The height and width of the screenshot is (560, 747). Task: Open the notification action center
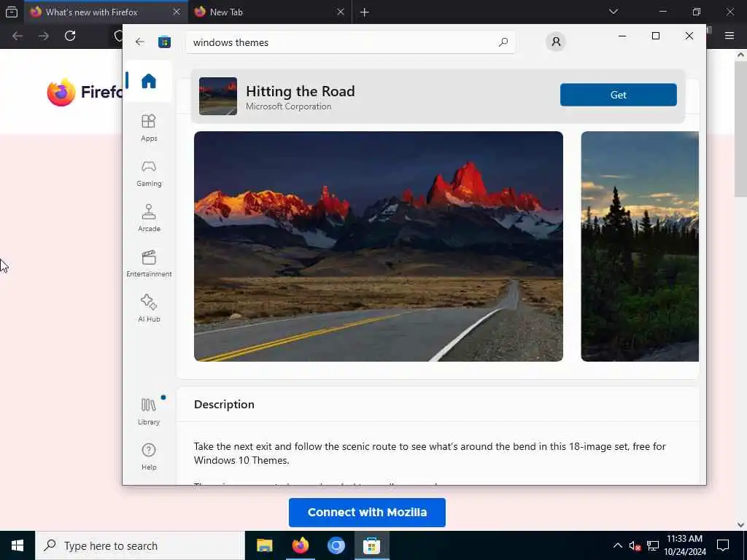click(x=723, y=545)
